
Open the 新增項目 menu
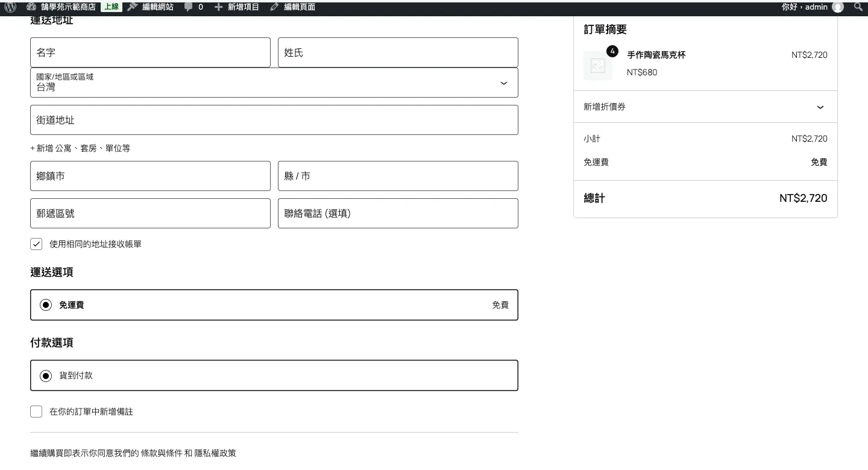pos(237,7)
